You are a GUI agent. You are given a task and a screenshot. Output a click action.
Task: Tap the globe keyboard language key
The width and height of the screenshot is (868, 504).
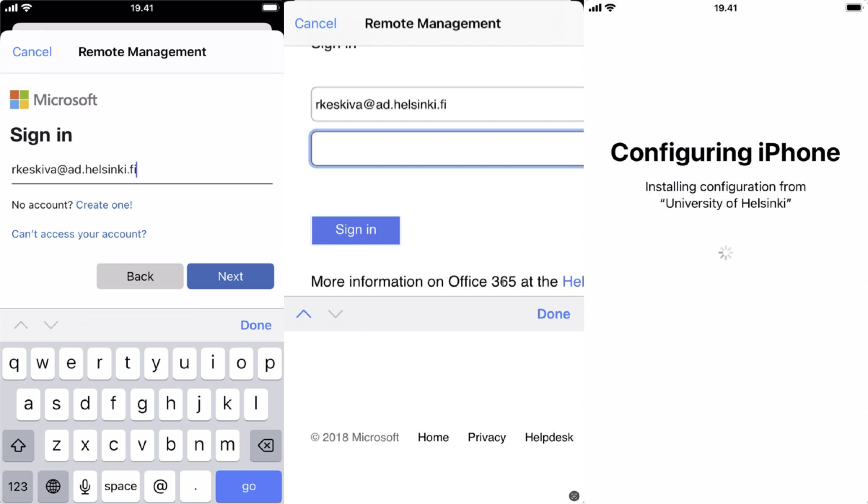[53, 486]
